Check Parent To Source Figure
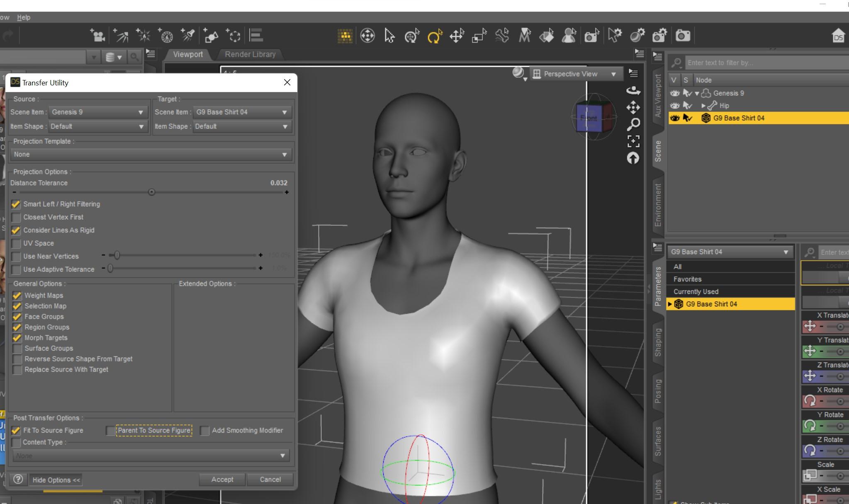Viewport: 849px width, 504px height. [x=110, y=431]
